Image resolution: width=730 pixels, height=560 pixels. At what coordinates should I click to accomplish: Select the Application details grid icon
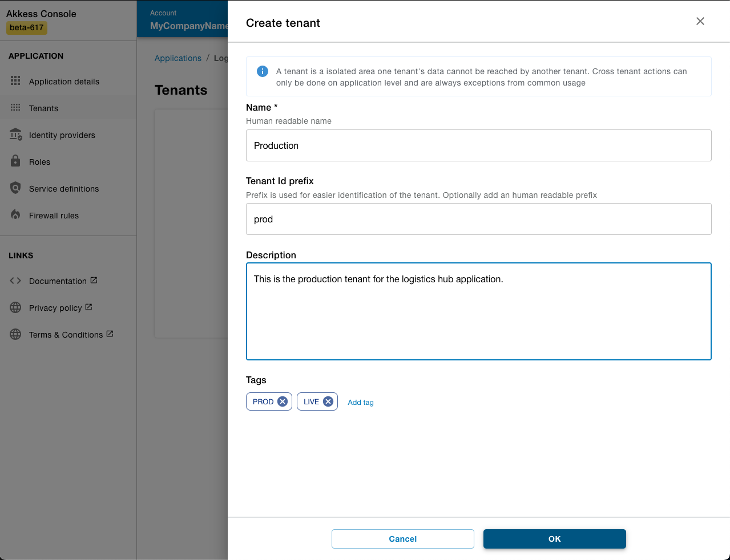[x=15, y=81]
